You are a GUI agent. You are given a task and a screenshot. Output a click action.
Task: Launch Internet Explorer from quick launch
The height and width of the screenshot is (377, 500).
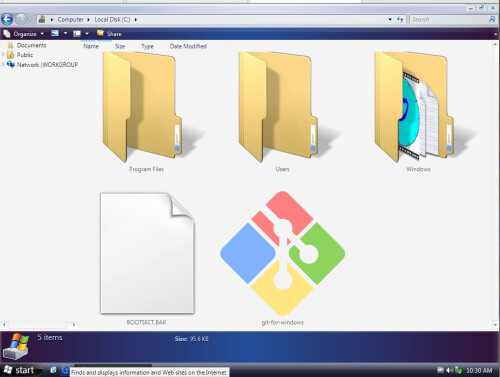(x=65, y=370)
